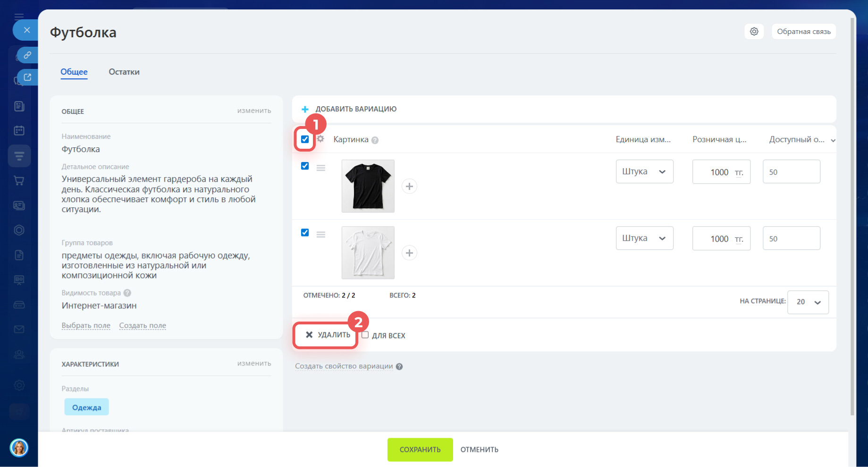
Task: Add image with plus next to white t-shirt
Action: [409, 253]
